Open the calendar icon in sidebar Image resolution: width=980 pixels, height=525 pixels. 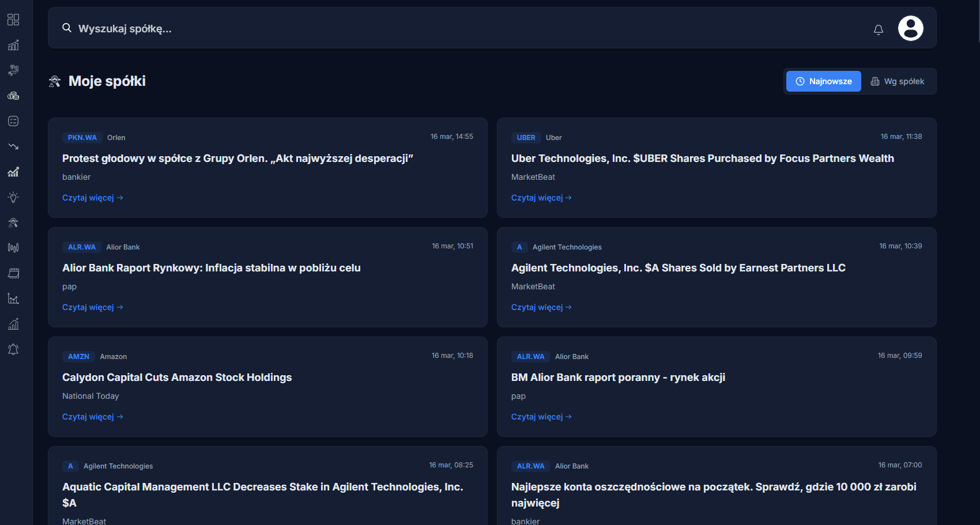click(13, 273)
